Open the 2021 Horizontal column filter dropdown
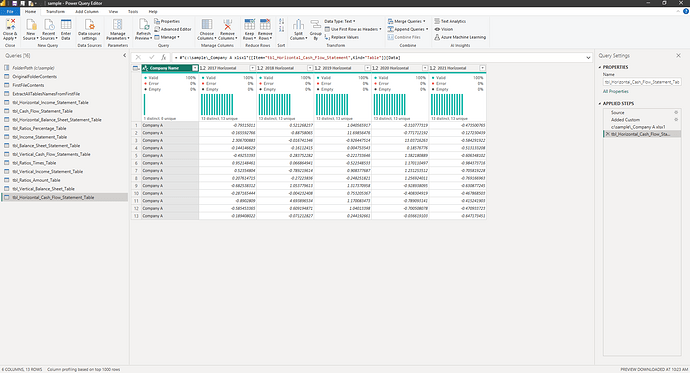Image resolution: width=690 pixels, height=373 pixels. [483, 68]
